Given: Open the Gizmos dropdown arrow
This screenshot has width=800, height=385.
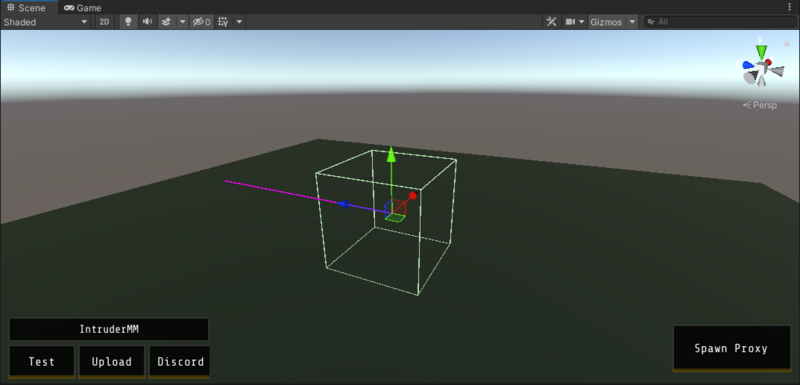Looking at the screenshot, I should tap(632, 22).
